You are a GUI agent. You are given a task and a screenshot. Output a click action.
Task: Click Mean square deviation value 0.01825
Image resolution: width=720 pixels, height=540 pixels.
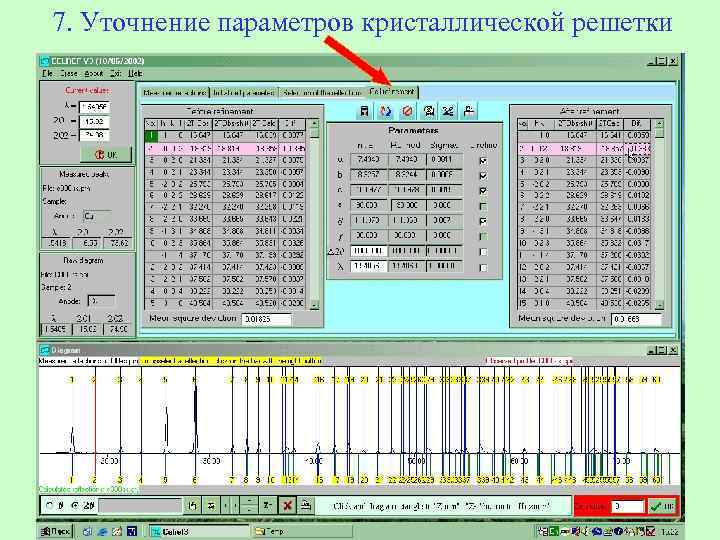[266, 319]
